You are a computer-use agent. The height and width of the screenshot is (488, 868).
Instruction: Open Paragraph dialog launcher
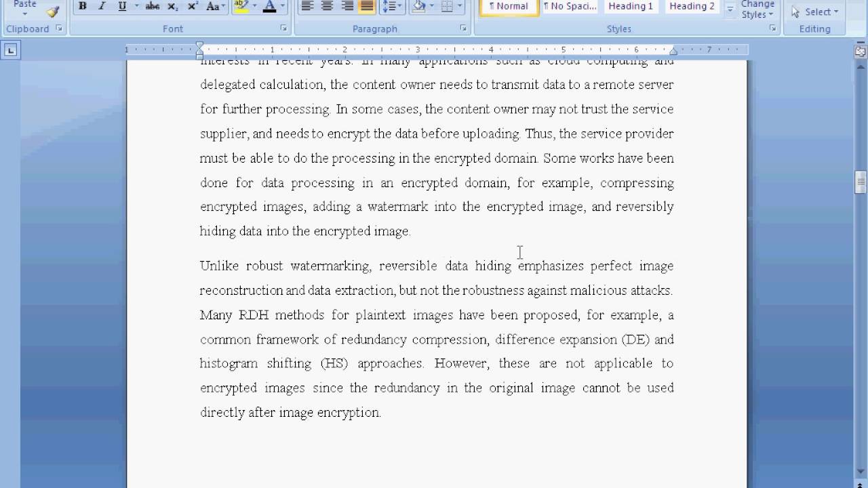[x=463, y=28]
